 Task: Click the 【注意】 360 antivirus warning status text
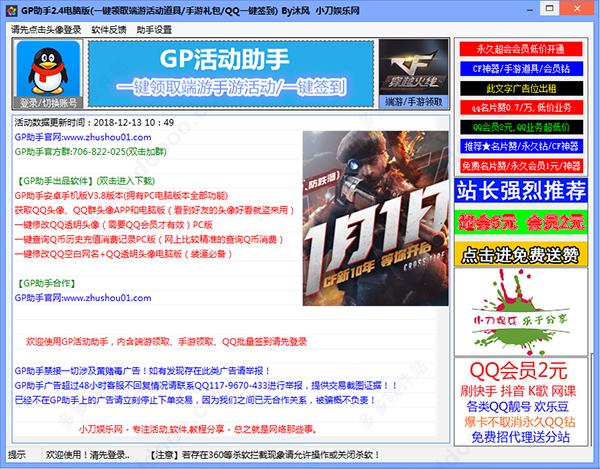[x=264, y=455]
